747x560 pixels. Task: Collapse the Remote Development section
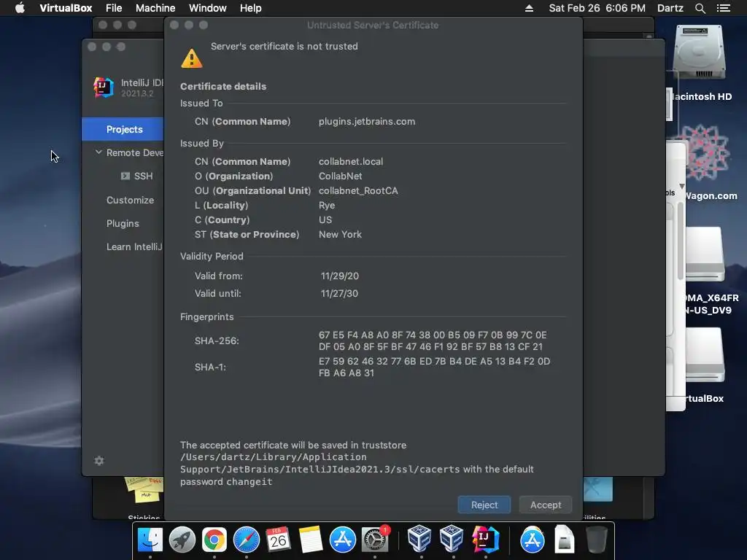point(98,152)
